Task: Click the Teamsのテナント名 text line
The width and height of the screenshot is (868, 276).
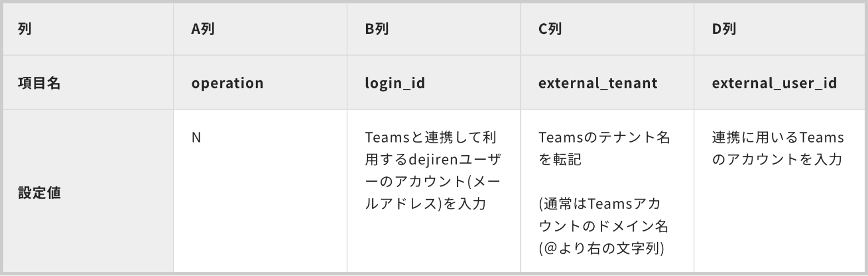Action: (x=604, y=137)
